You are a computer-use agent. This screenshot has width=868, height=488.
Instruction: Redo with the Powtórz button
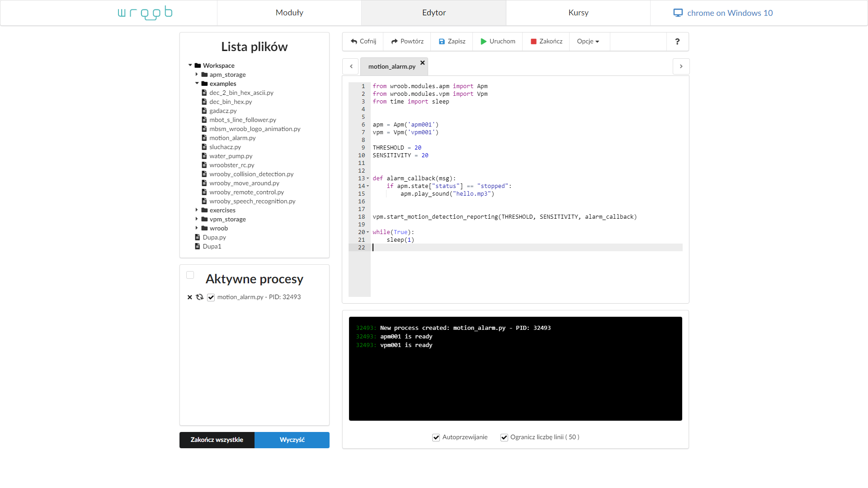[407, 41]
